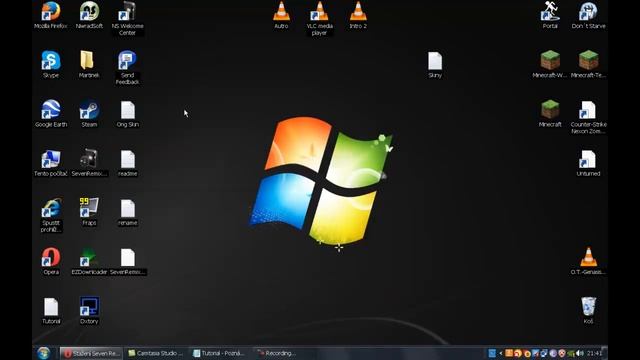
Task: Select the SevenRemix shortcut with film icon
Action: click(89, 163)
